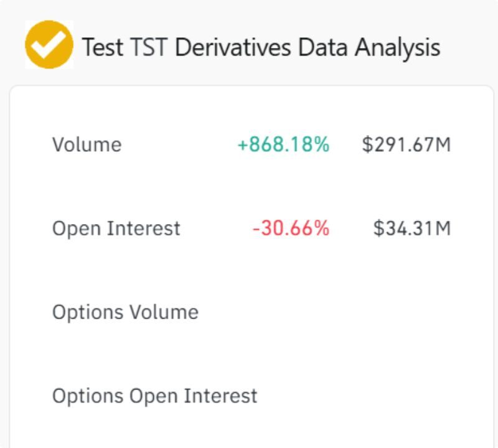
Task: Click the green +868.18% volume change
Action: tap(283, 144)
